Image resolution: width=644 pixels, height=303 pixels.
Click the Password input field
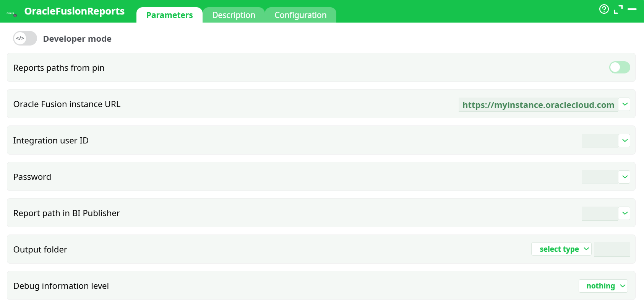600,177
